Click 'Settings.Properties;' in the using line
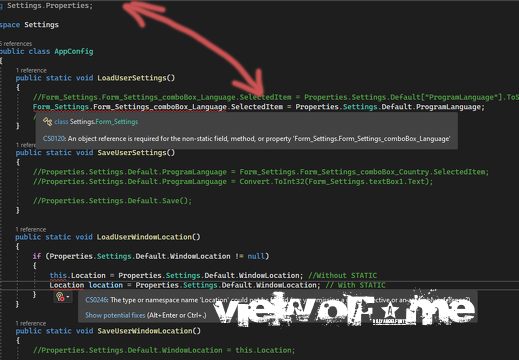The height and width of the screenshot is (360, 519). click(50, 6)
